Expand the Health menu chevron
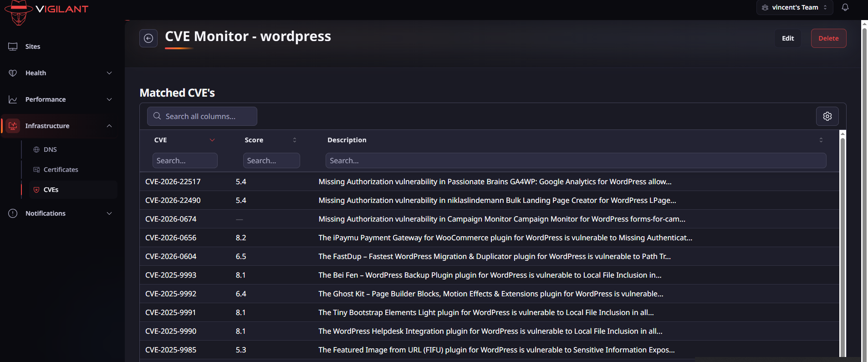 coord(109,73)
